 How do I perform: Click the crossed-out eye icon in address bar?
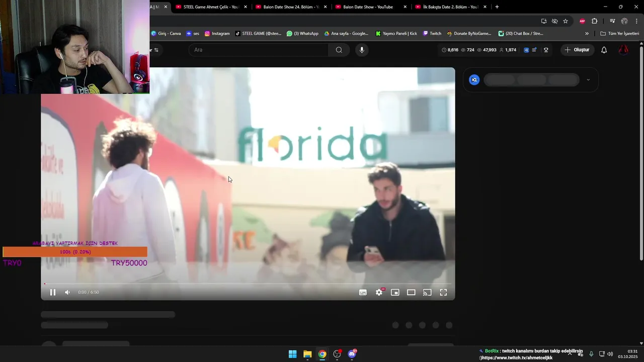554,21
